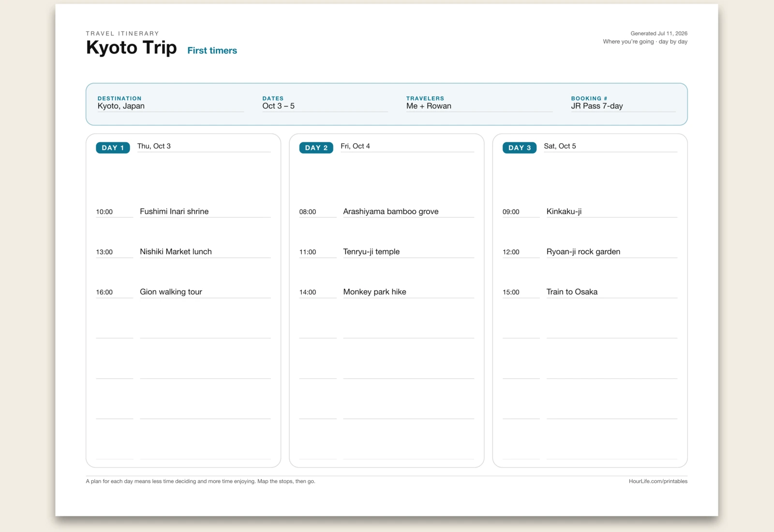Select the 08:00 time on Day 2
774x532 pixels.
[317, 212]
